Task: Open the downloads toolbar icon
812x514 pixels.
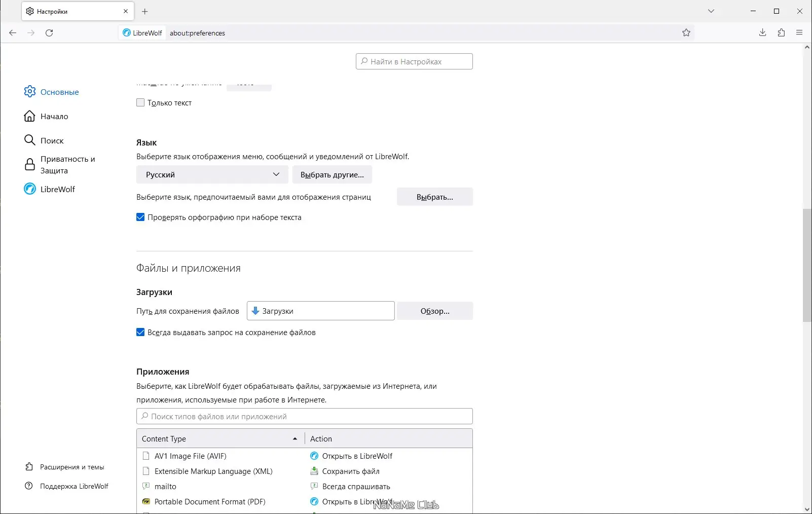Action: 762,33
